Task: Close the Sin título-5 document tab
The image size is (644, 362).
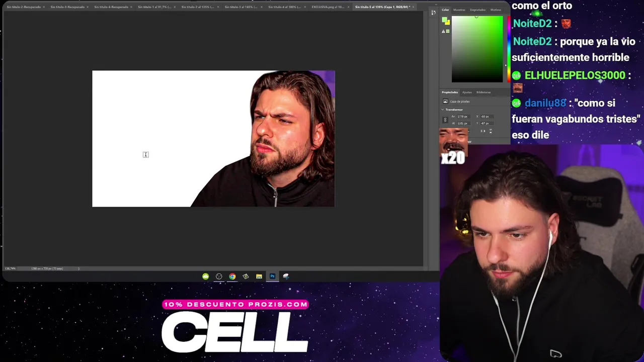Action: tap(413, 7)
